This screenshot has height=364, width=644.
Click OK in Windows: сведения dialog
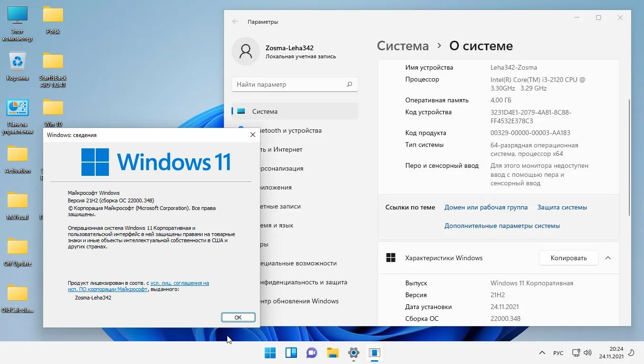pyautogui.click(x=238, y=318)
